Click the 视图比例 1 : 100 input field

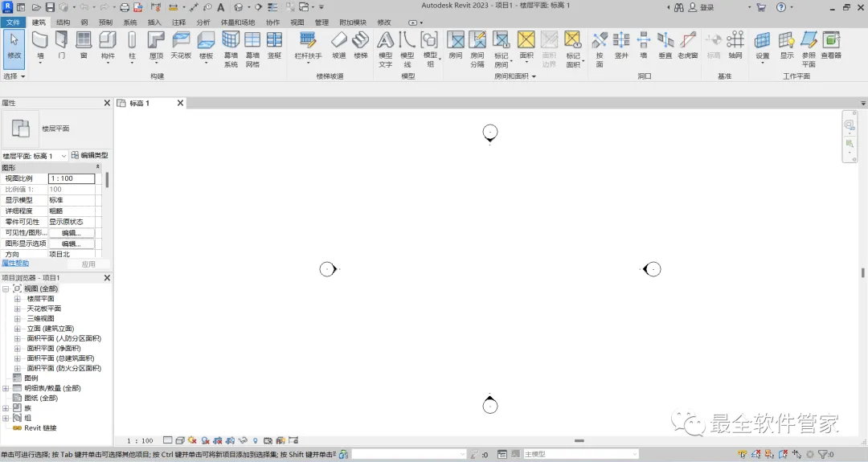72,178
